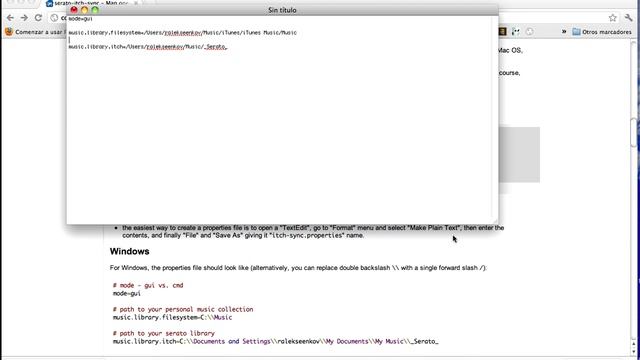
Task: Click '# mode - gui vs. cmd' comment
Action: pos(148,285)
